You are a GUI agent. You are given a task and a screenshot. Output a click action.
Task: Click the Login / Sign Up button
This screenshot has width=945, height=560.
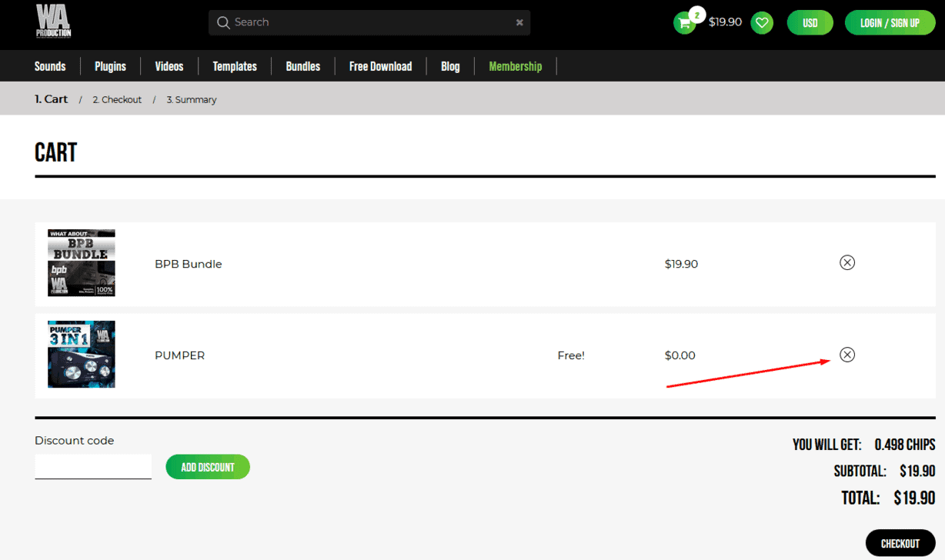click(x=890, y=23)
